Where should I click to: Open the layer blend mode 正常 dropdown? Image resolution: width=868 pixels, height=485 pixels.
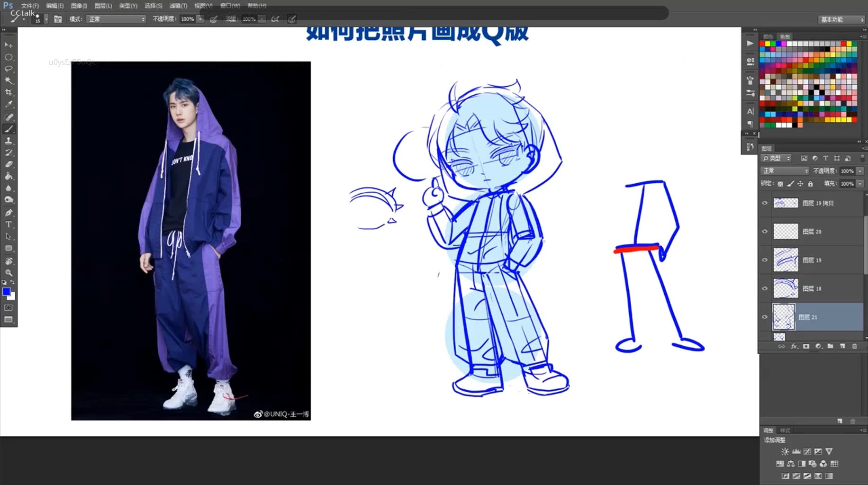click(785, 171)
